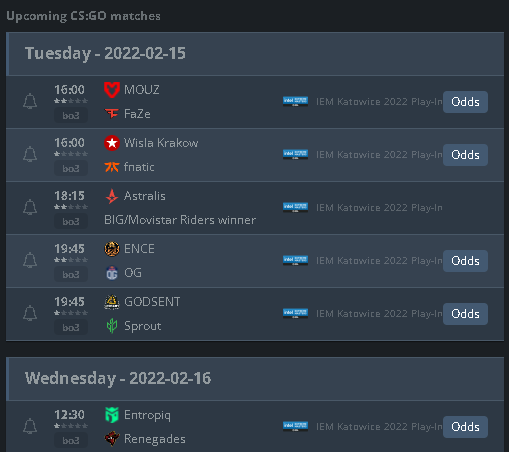
Task: Toggle the notification bell for MOUZ vs FaZe
Action: coord(30,101)
